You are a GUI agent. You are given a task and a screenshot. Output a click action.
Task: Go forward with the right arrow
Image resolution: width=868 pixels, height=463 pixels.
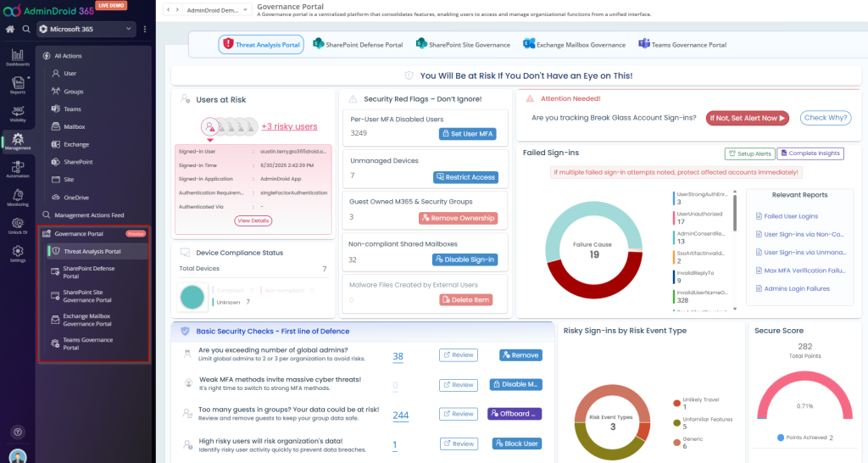pos(177,10)
